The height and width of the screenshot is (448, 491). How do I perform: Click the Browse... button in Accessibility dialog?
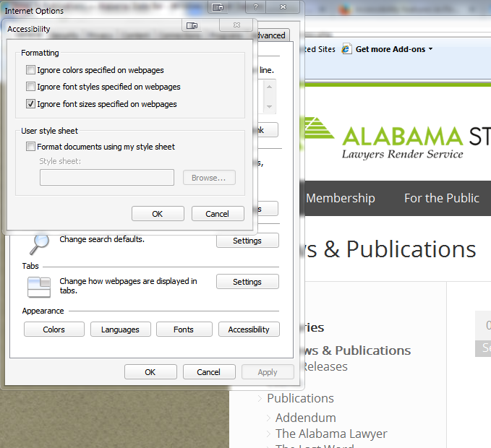click(209, 178)
